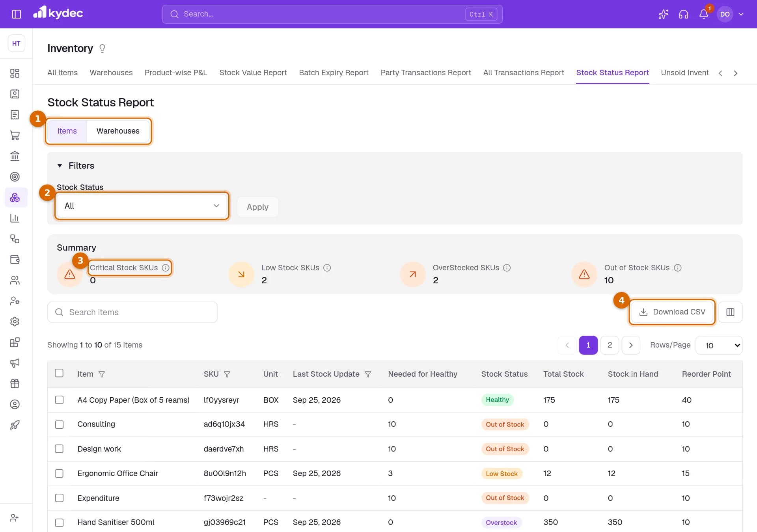This screenshot has width=757, height=532.
Task: Open the Rows/Page dropdown
Action: click(719, 345)
